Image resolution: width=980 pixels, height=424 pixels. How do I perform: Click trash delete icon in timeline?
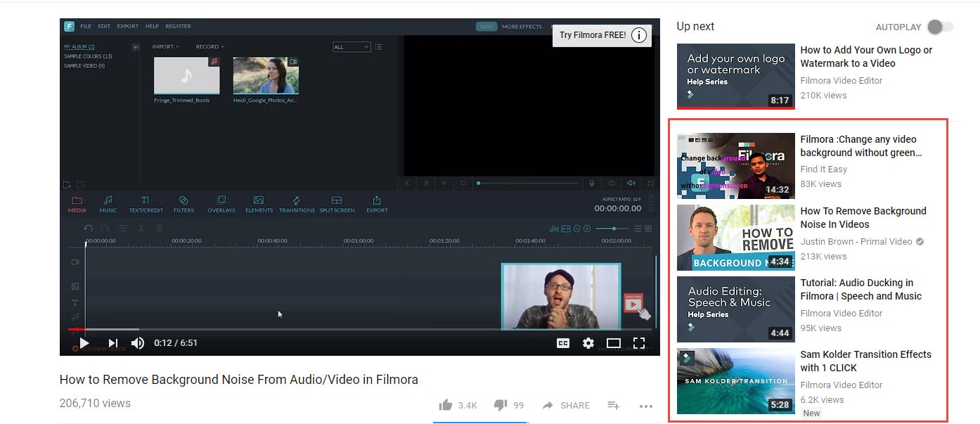point(159,229)
